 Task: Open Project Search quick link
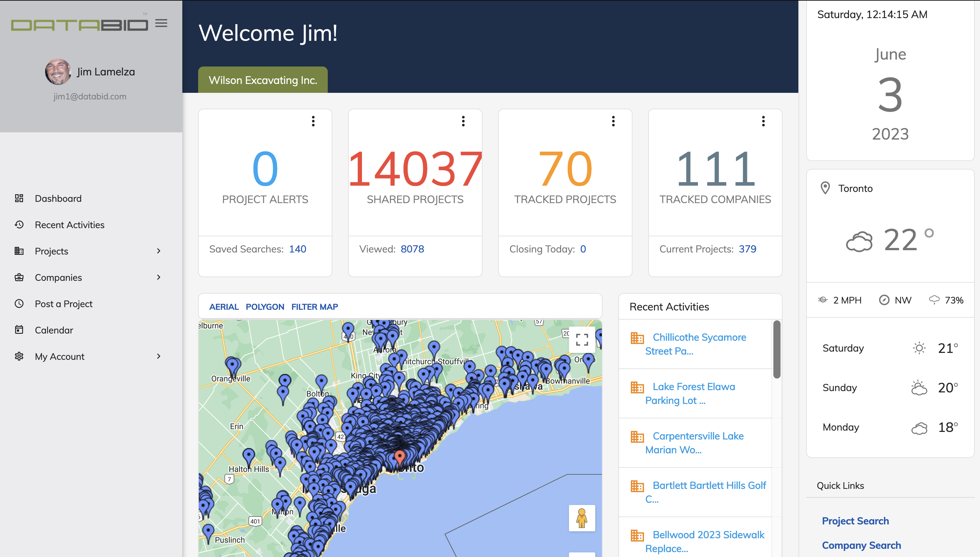[x=855, y=521]
